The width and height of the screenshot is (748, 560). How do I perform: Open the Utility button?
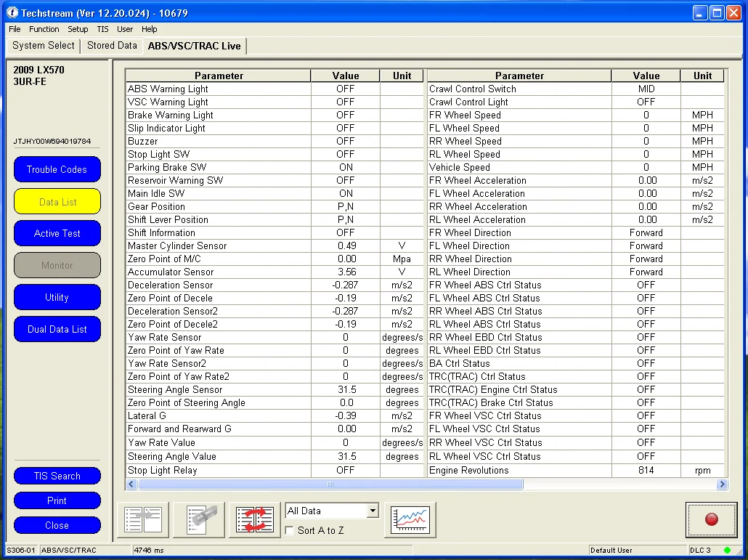57,297
